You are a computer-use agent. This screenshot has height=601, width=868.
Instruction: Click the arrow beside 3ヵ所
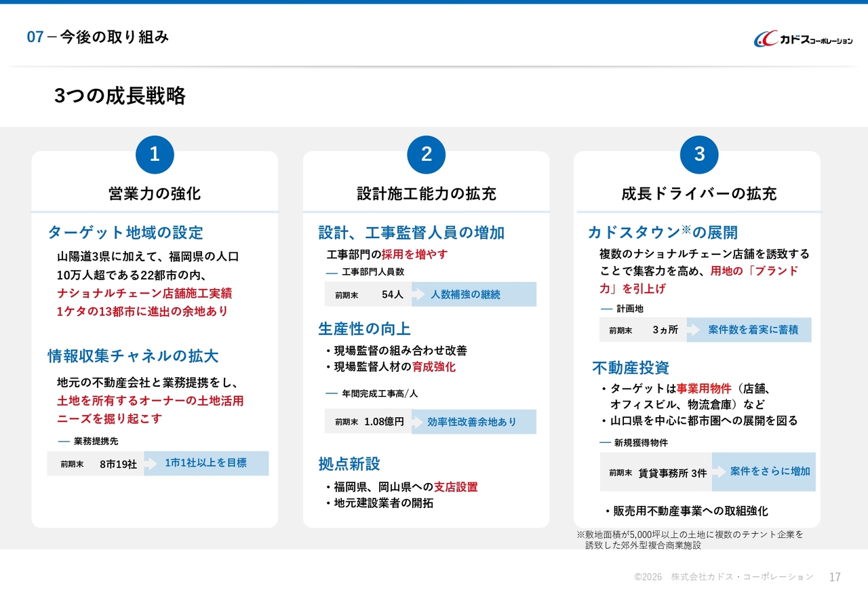pos(692,330)
